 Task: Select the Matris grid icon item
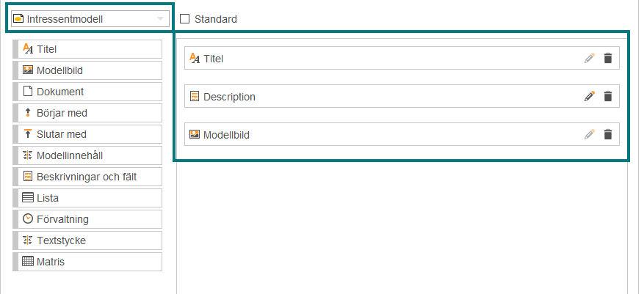click(27, 262)
